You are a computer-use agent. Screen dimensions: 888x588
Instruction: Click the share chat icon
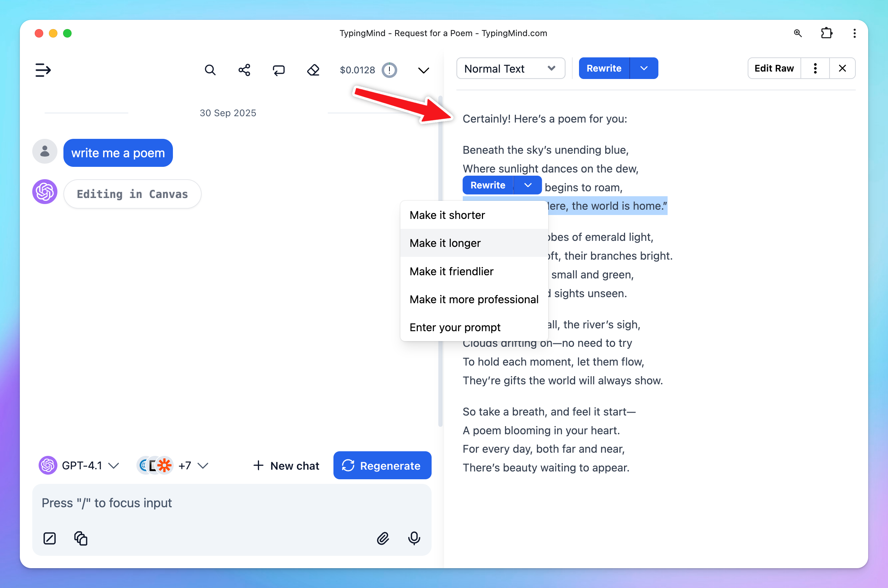point(244,70)
